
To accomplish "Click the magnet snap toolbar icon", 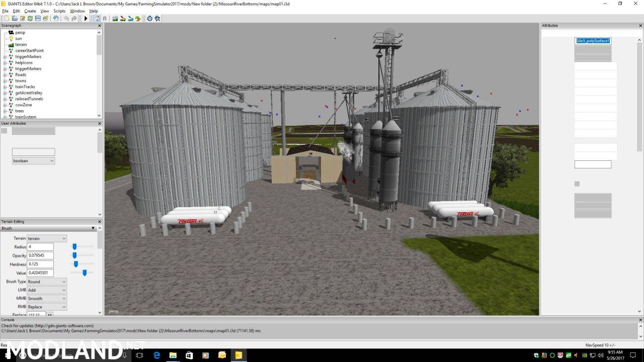I will click(105, 19).
